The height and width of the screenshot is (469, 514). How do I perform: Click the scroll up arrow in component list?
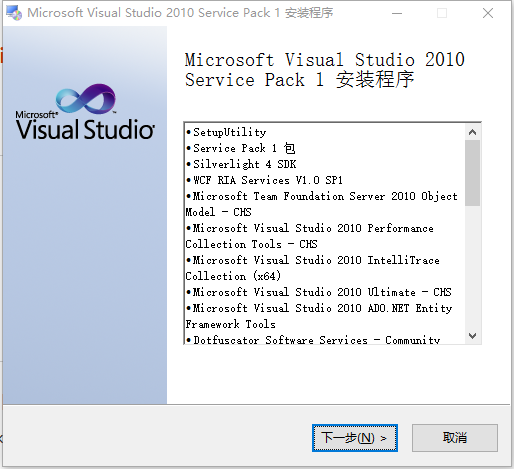pos(472,132)
